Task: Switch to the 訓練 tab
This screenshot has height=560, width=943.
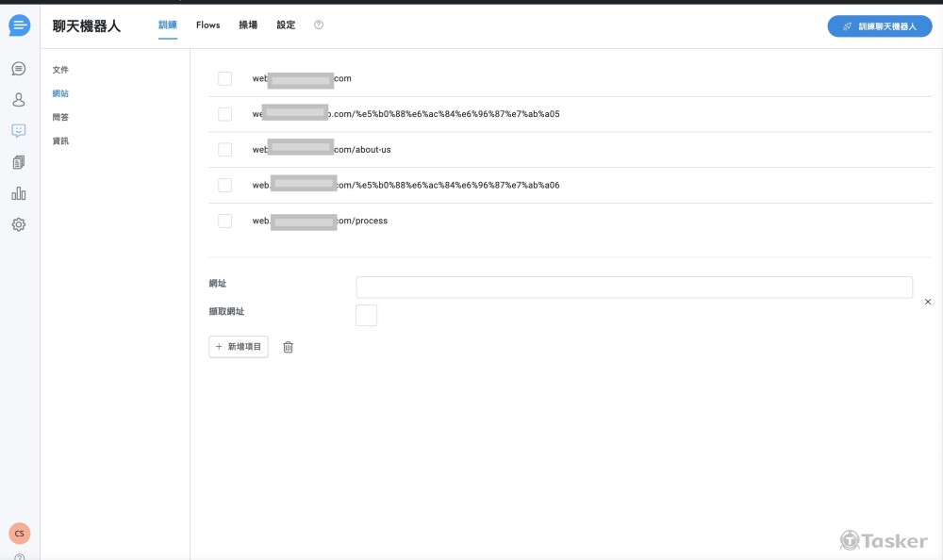Action: (x=168, y=25)
